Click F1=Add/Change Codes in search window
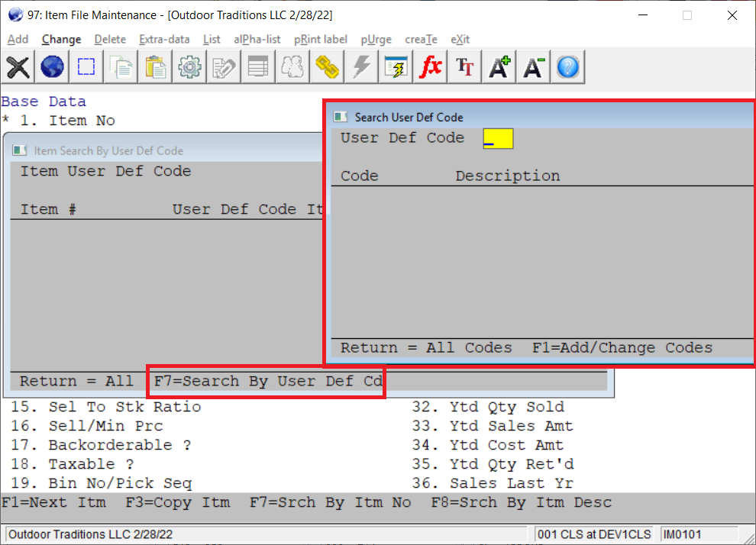 pos(622,348)
